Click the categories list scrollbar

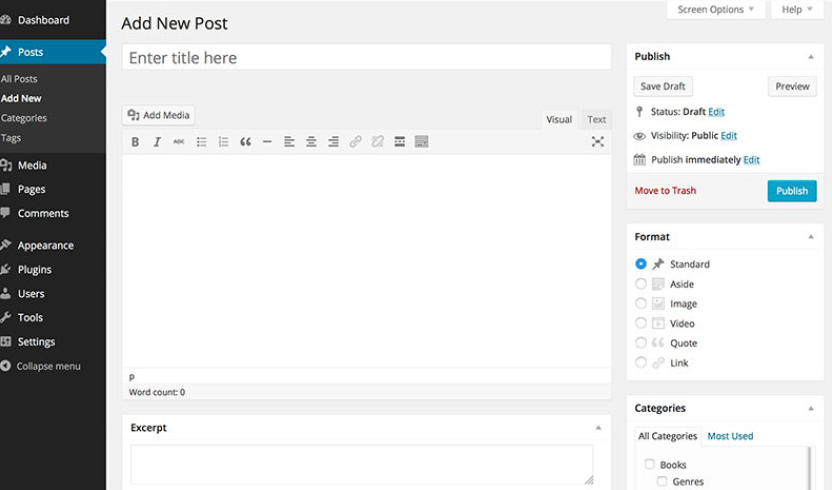[810, 468]
